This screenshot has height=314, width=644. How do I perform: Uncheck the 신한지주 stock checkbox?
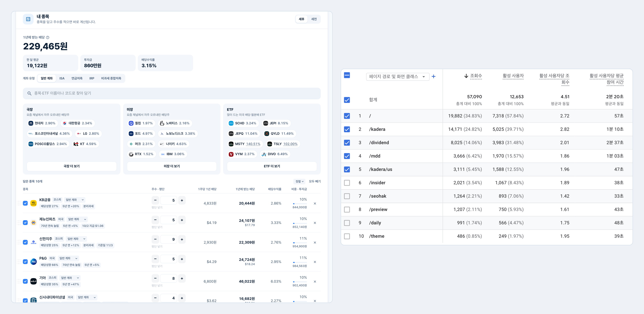[x=25, y=242]
